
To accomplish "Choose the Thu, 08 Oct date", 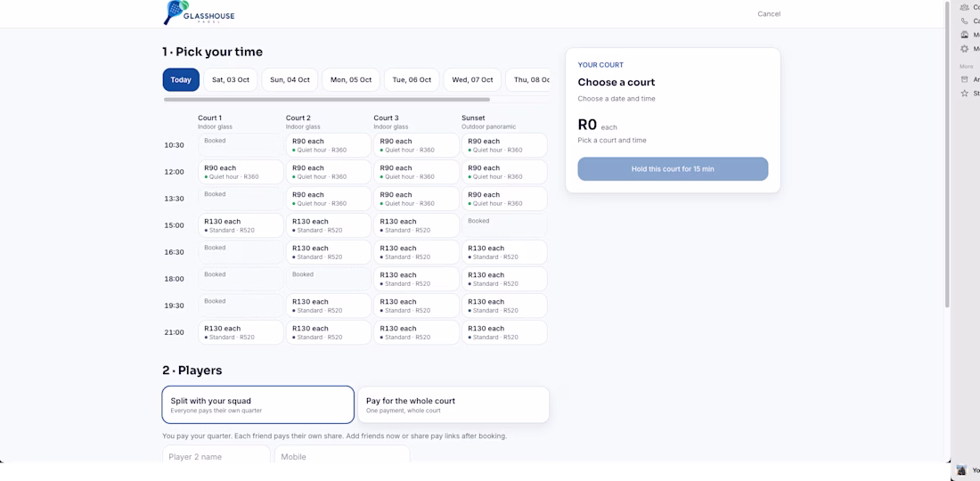I will point(528,80).
